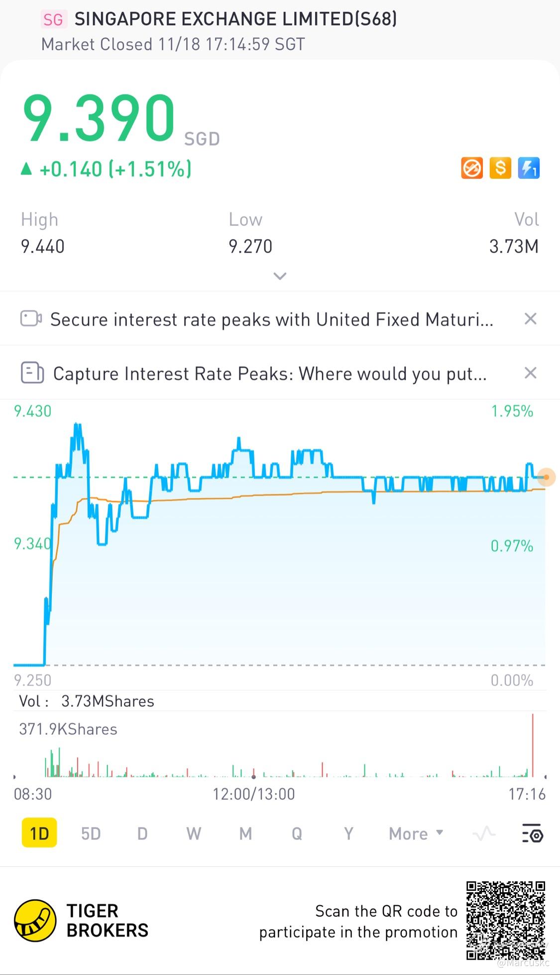The width and height of the screenshot is (560, 975).
Task: Select the 1D chart timeframe
Action: [x=39, y=834]
